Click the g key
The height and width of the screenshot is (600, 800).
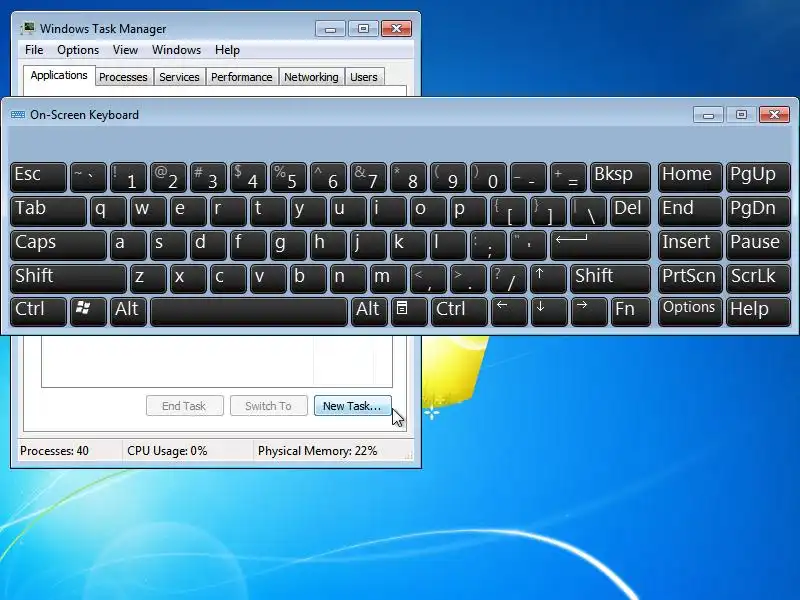288,244
